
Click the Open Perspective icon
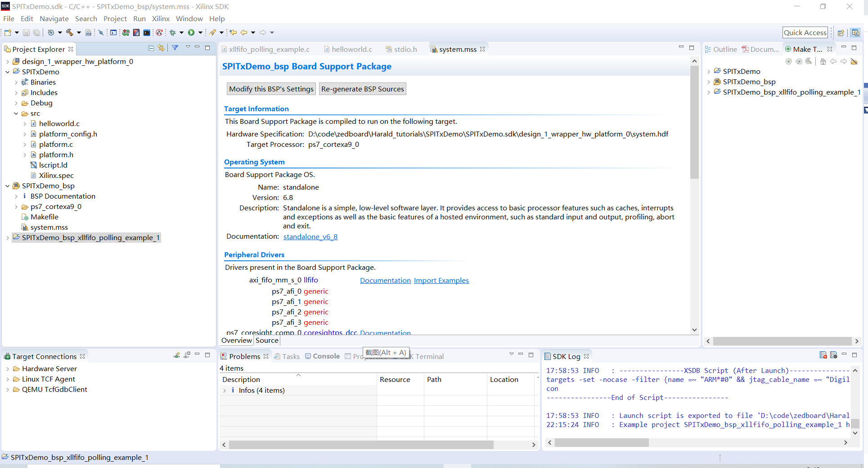pyautogui.click(x=841, y=32)
